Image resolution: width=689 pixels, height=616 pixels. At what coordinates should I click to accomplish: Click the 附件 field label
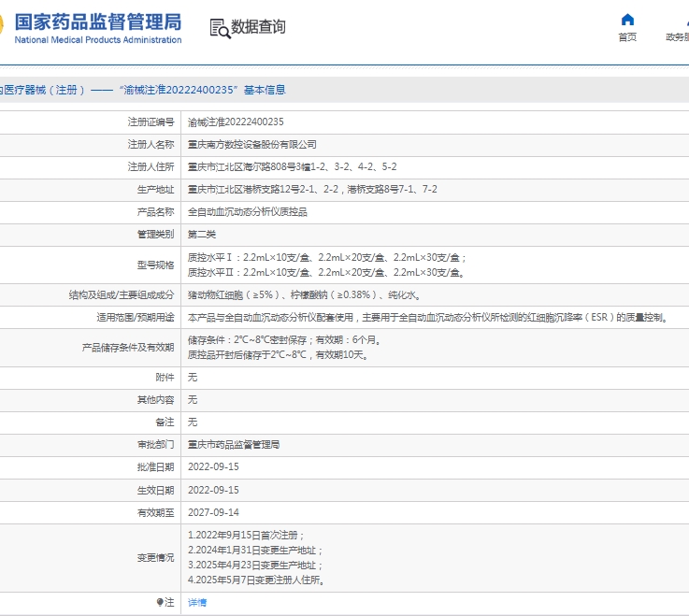[x=165, y=378]
